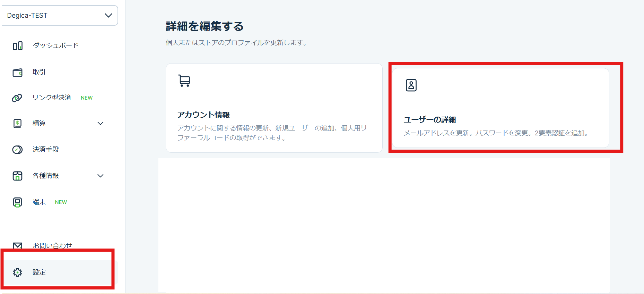Click the chain link icon for リンク型決済
The height and width of the screenshot is (294, 644).
tap(17, 98)
